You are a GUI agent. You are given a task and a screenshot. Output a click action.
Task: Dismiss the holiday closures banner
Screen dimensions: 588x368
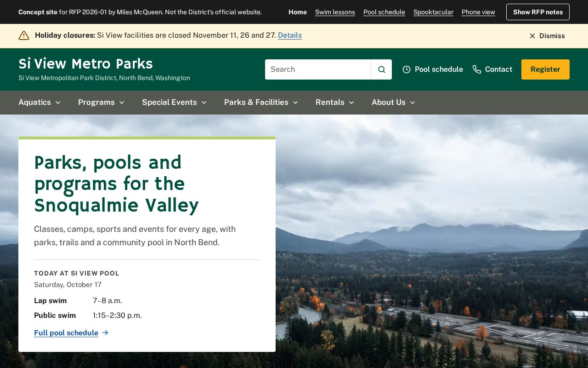pos(547,36)
